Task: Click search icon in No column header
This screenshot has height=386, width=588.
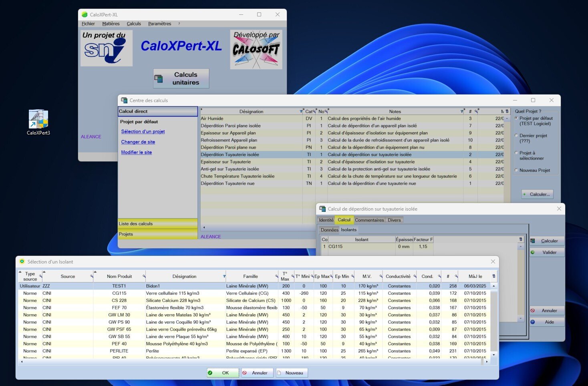Action: pos(326,111)
